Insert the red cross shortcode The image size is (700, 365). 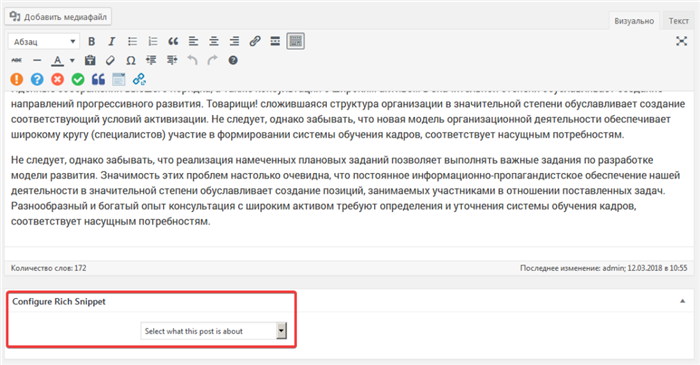tap(58, 79)
